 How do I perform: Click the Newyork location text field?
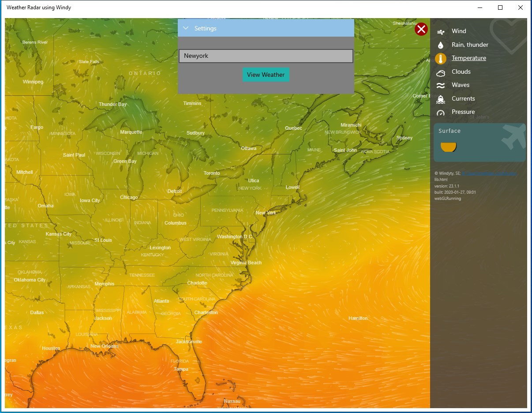[x=266, y=56]
